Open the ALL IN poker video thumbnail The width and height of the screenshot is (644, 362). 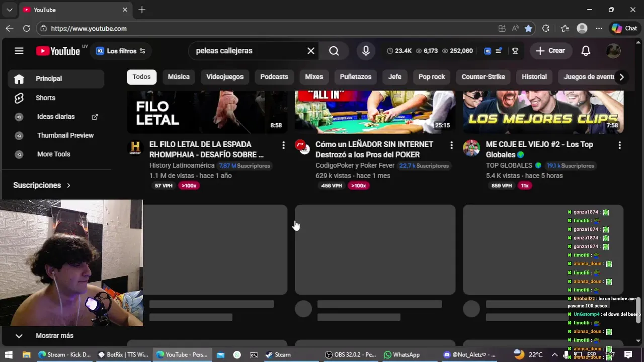375,112
